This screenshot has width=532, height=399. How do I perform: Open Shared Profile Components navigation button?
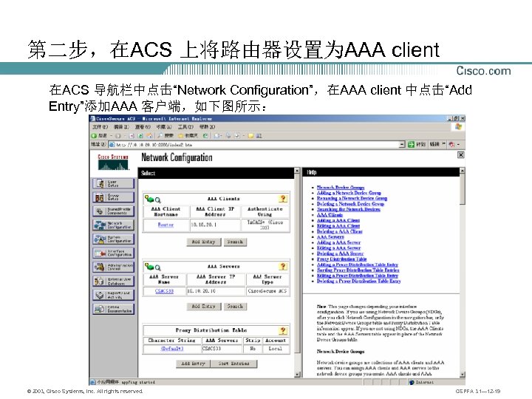point(113,211)
